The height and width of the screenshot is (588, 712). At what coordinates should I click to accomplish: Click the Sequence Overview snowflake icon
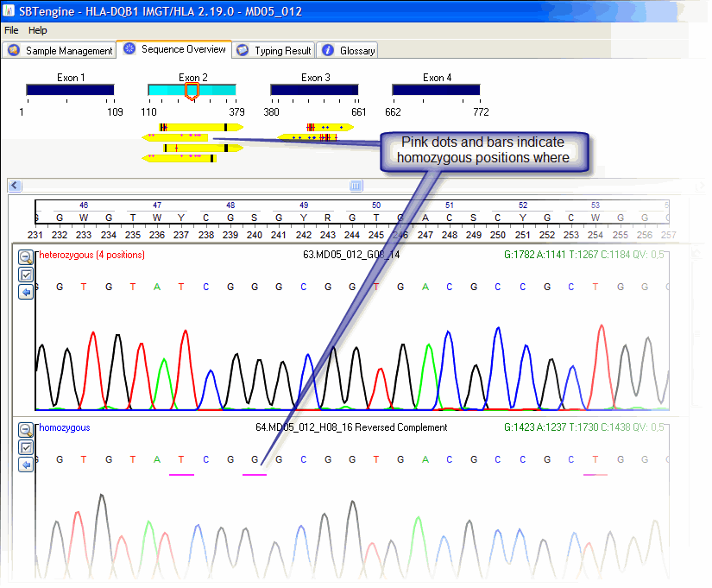click(x=129, y=48)
